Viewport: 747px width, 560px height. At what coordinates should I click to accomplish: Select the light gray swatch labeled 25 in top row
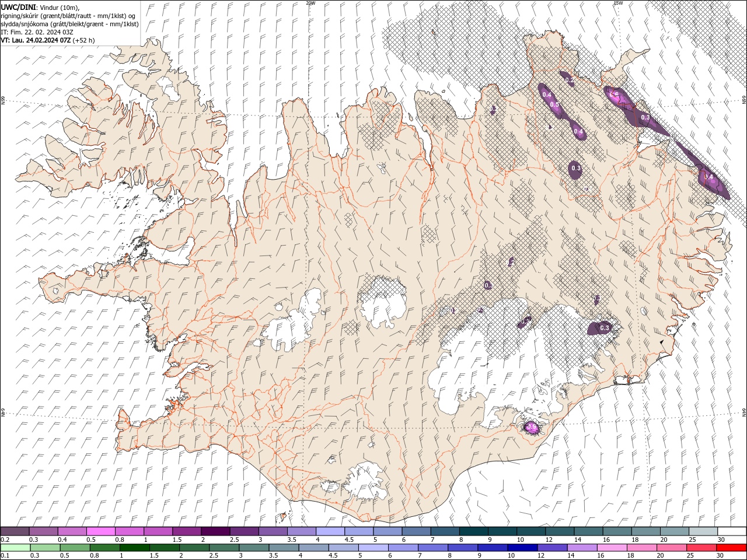[703, 531]
